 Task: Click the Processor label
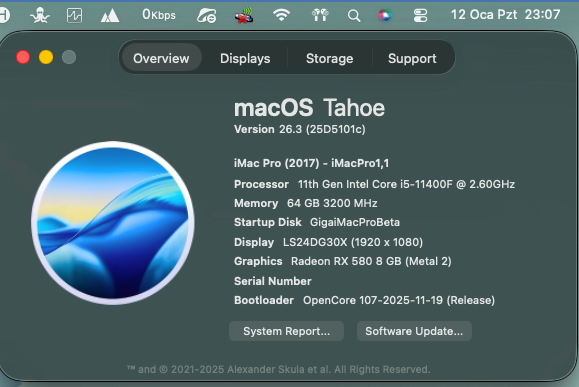(x=261, y=184)
